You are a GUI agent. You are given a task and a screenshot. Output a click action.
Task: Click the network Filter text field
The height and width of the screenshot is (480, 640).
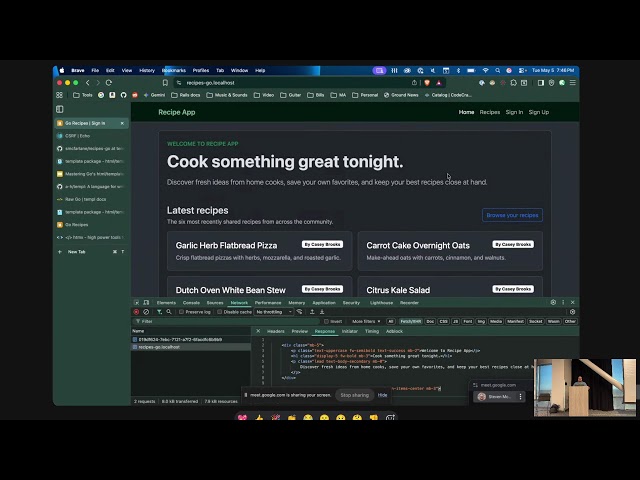227,322
